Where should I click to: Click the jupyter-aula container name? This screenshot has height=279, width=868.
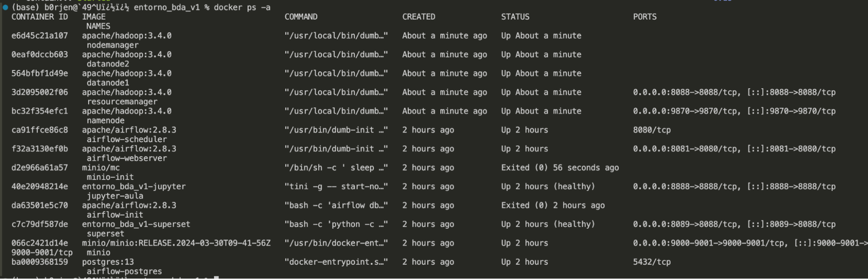pyautogui.click(x=115, y=196)
